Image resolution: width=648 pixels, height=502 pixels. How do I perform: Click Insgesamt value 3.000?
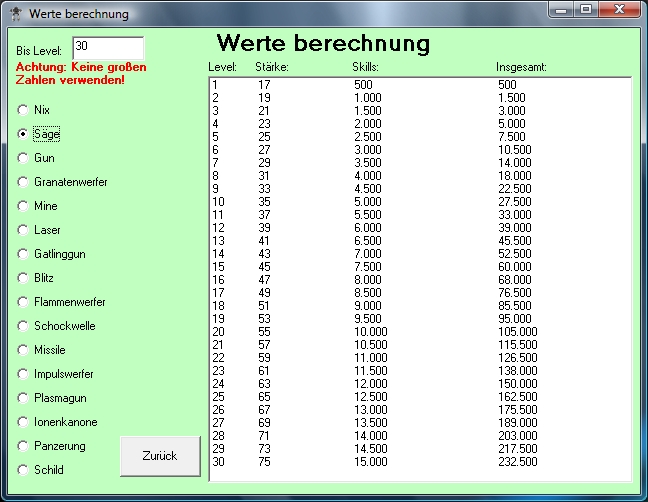512,111
